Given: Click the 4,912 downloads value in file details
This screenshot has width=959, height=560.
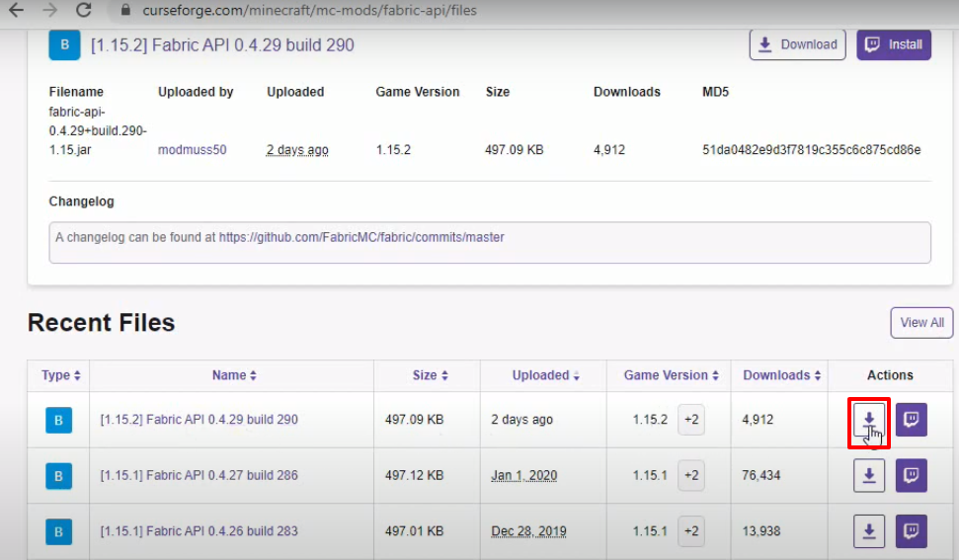Looking at the screenshot, I should click(609, 150).
